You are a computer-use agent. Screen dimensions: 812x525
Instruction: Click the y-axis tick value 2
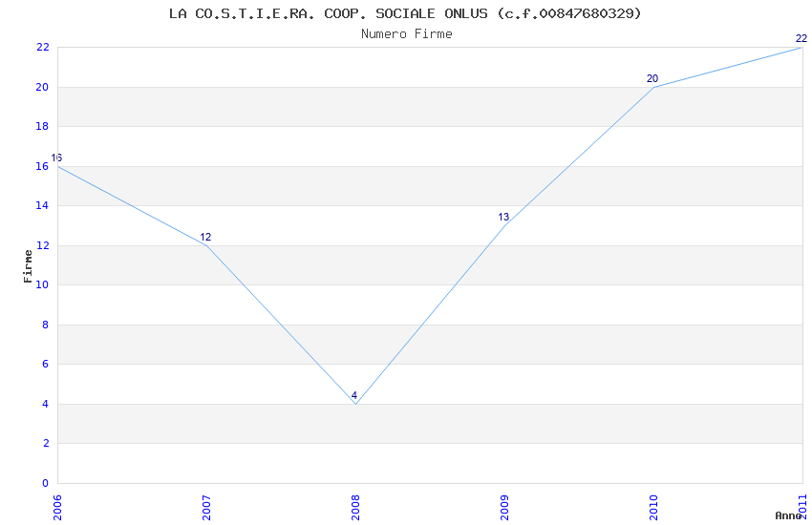click(46, 443)
